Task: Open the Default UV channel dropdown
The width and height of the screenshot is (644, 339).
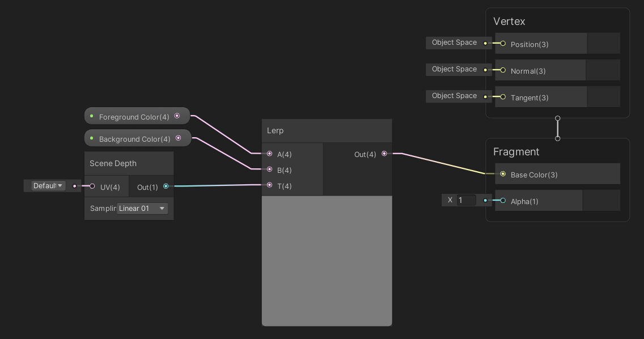Action: (45, 185)
